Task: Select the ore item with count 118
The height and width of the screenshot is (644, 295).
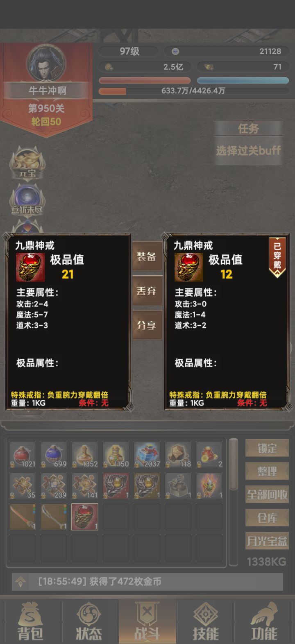Action: (178, 454)
